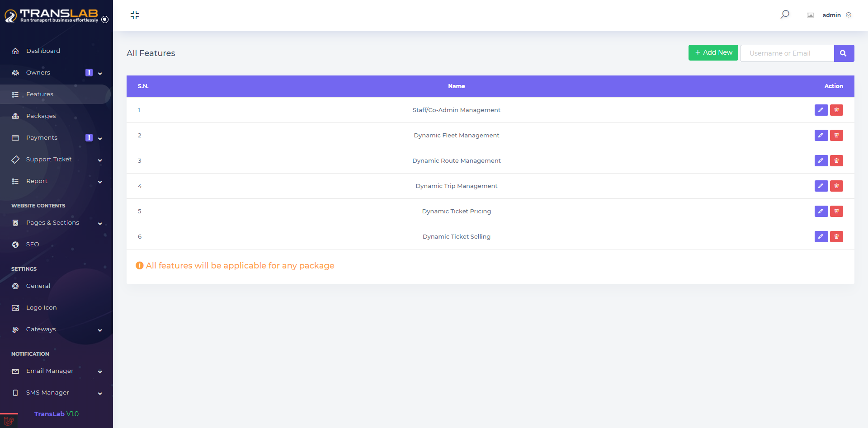Screen dimensions: 868x428
Task: Open the TransLab V1.0 link
Action: [x=57, y=414]
